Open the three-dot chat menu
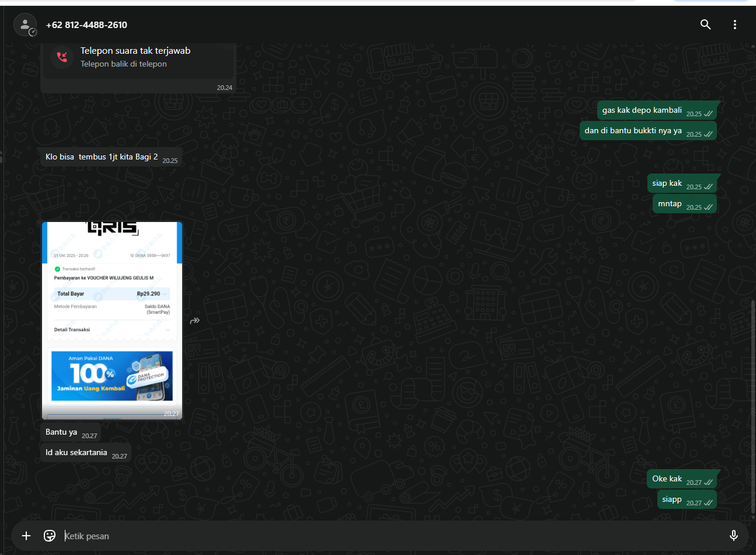 click(x=735, y=25)
